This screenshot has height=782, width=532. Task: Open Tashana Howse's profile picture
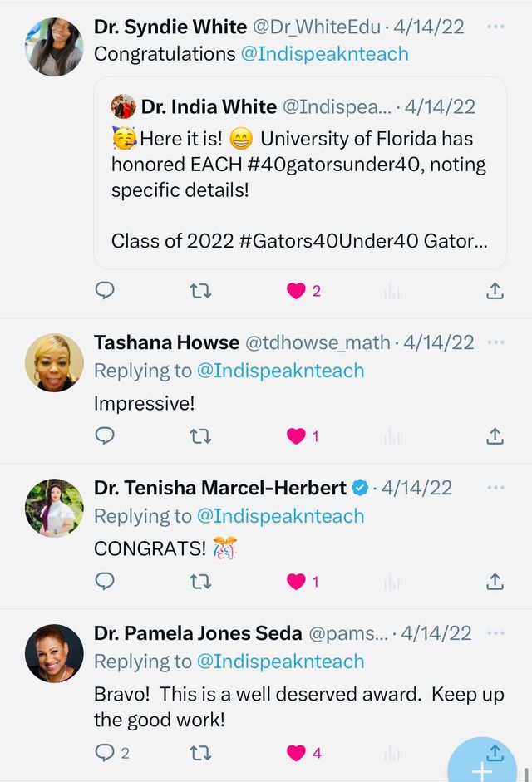point(54,362)
